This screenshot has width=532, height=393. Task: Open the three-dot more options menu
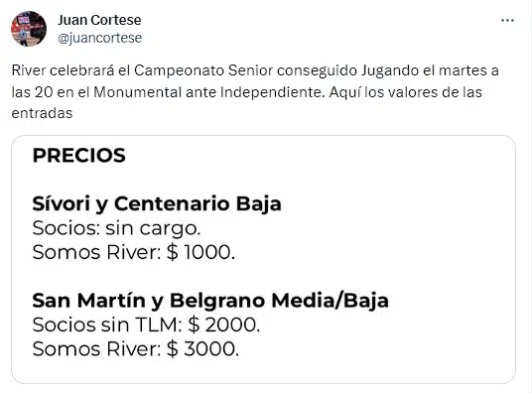pos(507,21)
